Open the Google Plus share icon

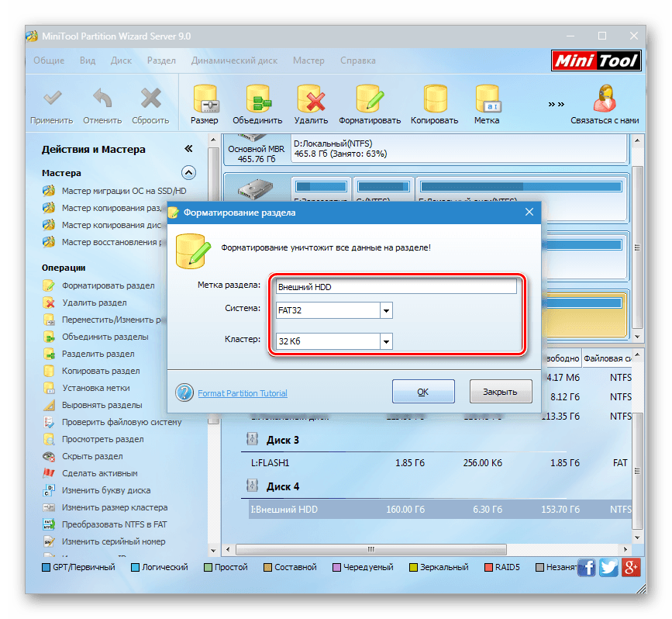coord(631,568)
